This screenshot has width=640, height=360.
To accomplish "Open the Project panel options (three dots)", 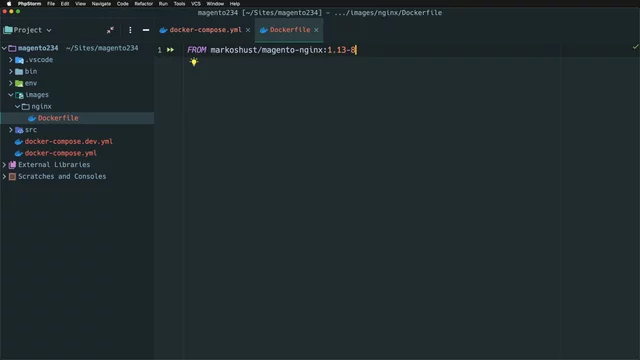I will 130,30.
